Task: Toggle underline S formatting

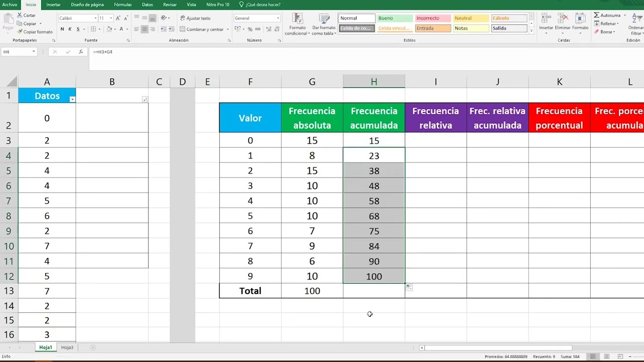Action: pos(77,29)
